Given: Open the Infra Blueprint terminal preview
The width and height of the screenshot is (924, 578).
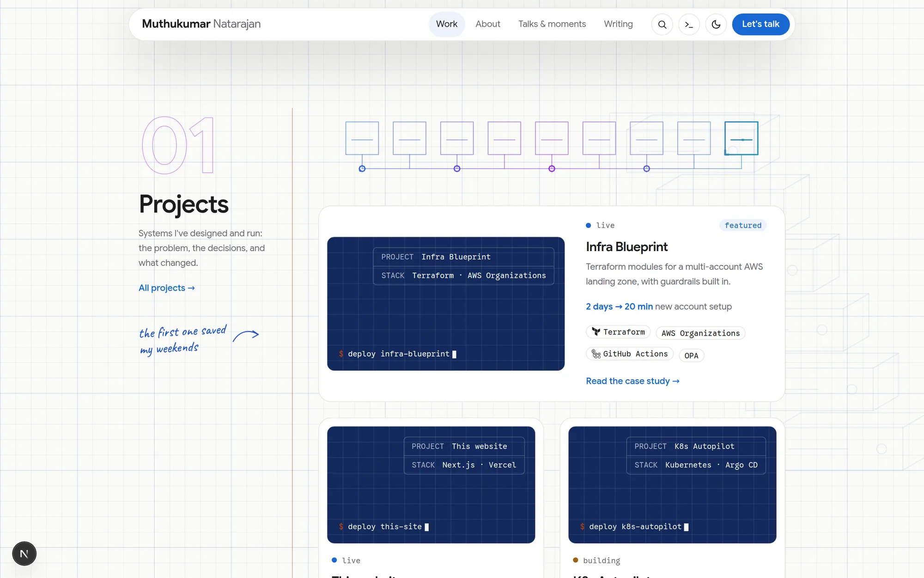Looking at the screenshot, I should click(446, 304).
